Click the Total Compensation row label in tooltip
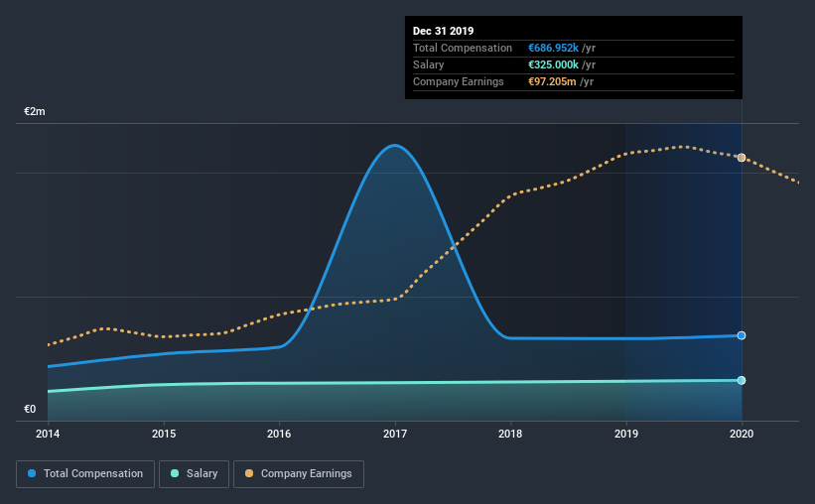 (463, 48)
